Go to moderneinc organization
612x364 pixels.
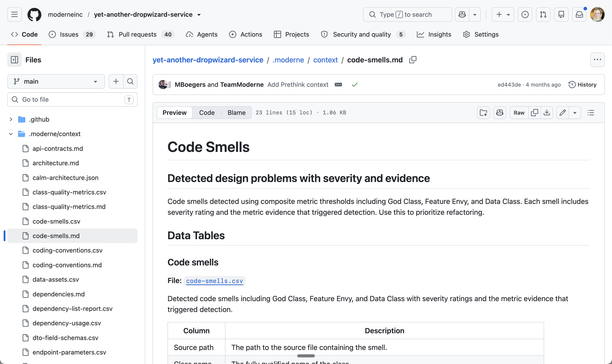point(65,14)
